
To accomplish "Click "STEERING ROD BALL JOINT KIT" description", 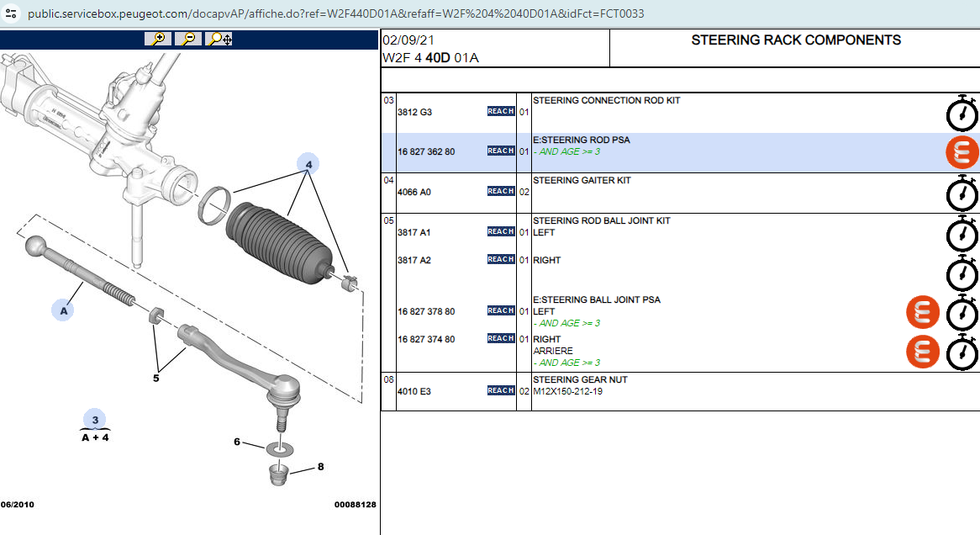I will (x=601, y=220).
